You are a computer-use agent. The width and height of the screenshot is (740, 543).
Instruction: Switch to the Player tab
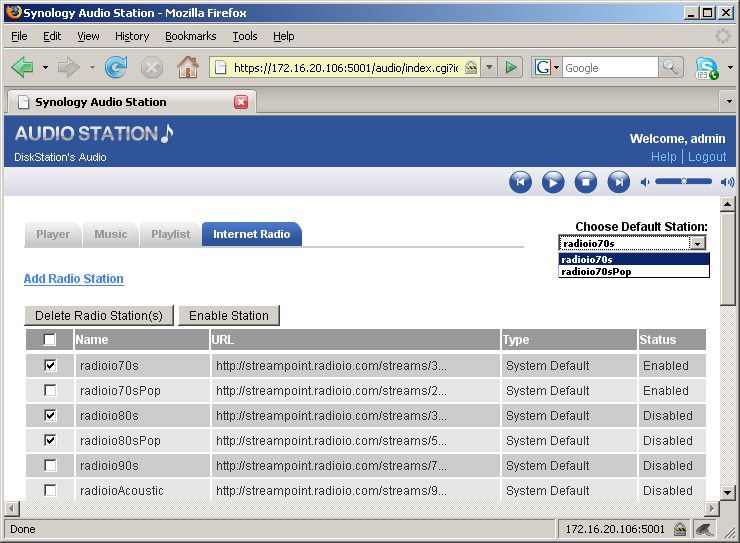pos(53,234)
